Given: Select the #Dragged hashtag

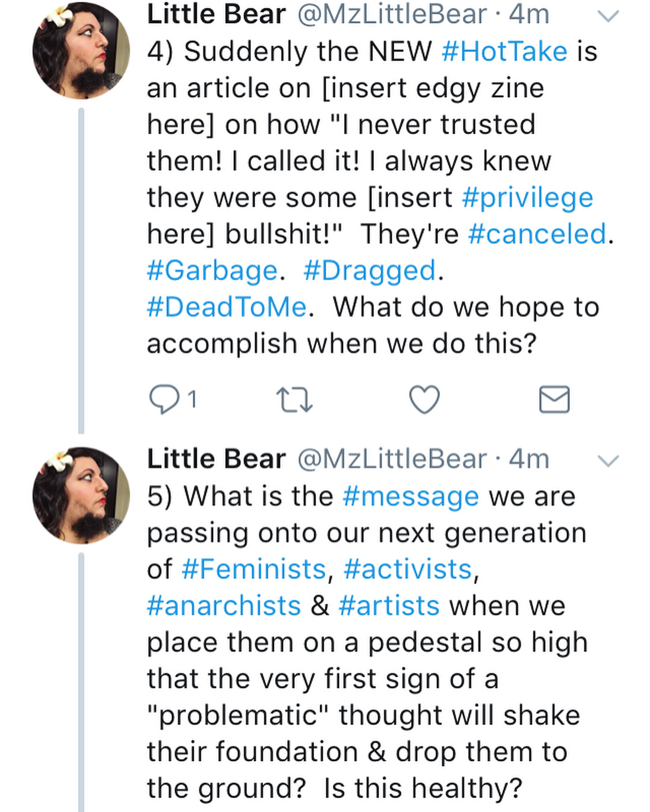Looking at the screenshot, I should 370,271.
